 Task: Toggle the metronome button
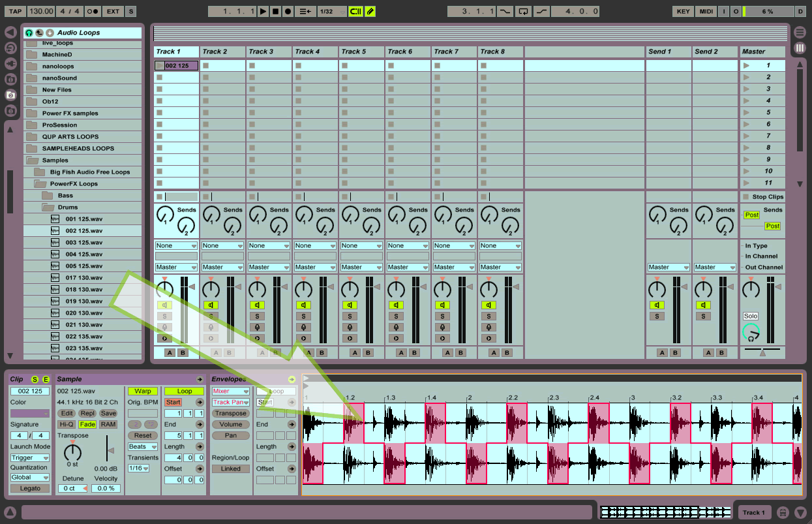tap(93, 11)
